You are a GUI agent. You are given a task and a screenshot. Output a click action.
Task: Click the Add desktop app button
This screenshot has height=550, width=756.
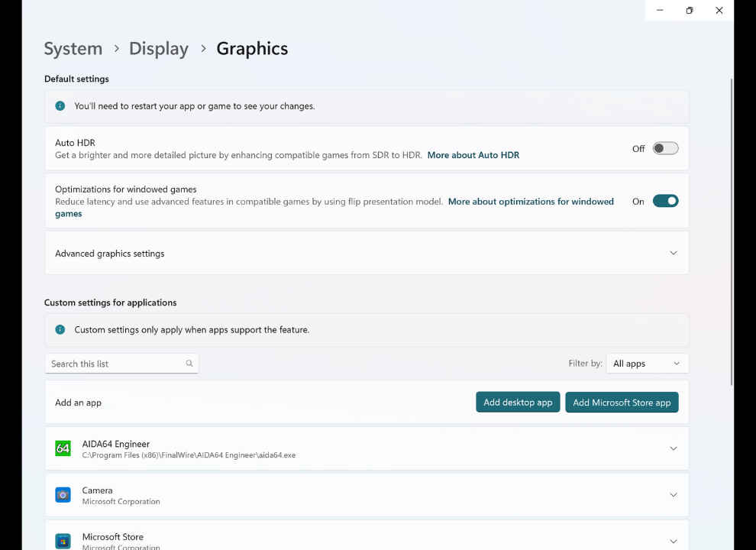[518, 403]
